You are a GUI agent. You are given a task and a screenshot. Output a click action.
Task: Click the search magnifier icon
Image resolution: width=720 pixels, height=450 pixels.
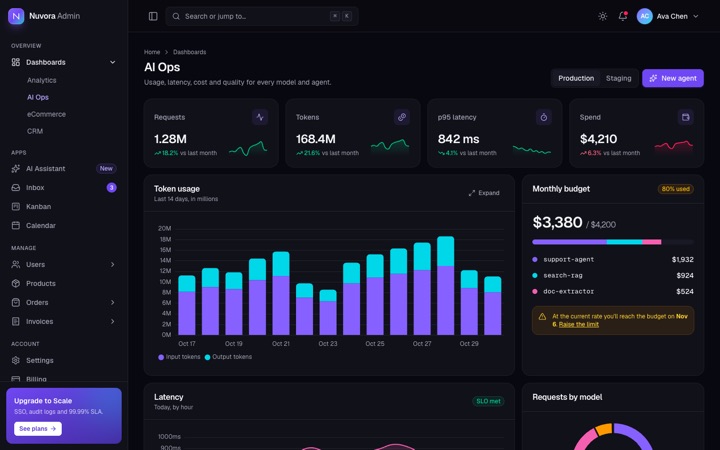(x=176, y=16)
